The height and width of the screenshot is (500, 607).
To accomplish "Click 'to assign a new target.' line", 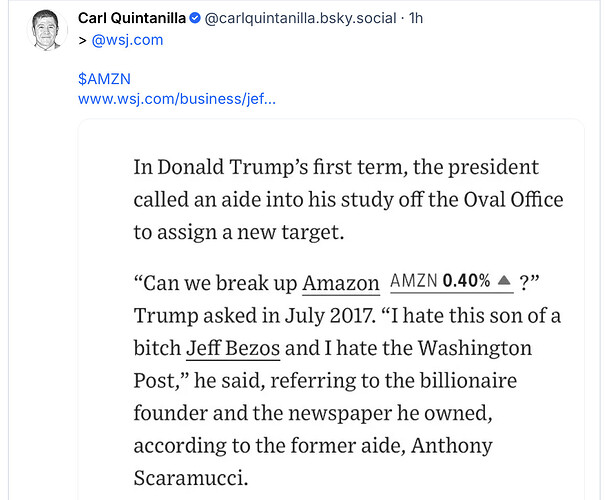I will coord(238,233).
